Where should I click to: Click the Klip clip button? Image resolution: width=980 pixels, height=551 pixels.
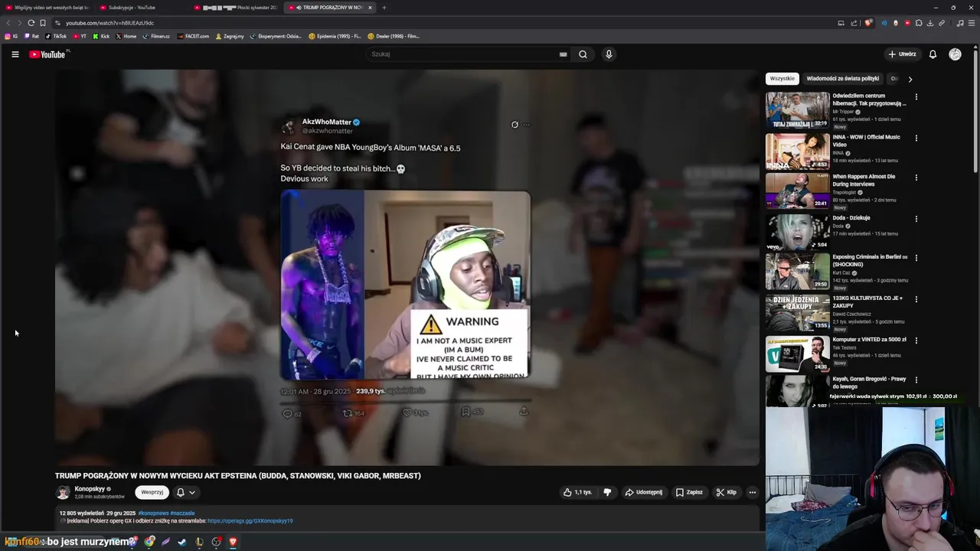tap(726, 492)
